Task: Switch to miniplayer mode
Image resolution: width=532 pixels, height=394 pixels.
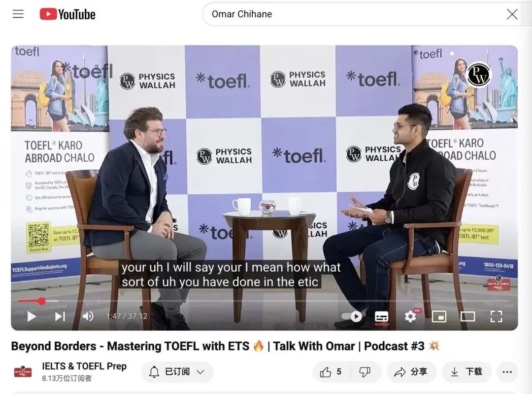Action: (439, 317)
